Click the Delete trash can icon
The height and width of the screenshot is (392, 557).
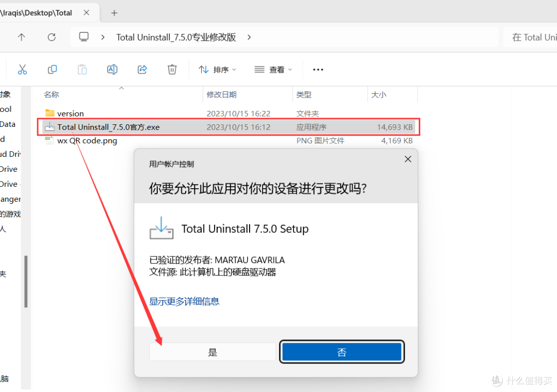pyautogui.click(x=172, y=69)
